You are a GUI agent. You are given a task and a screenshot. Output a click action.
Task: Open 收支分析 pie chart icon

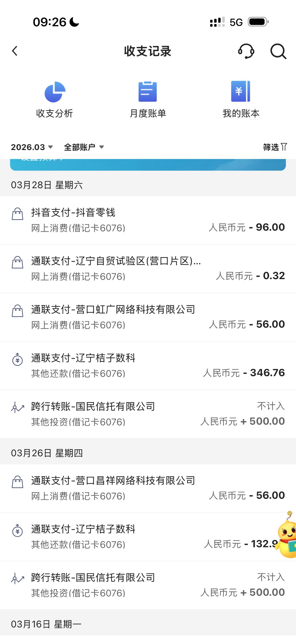tap(55, 92)
